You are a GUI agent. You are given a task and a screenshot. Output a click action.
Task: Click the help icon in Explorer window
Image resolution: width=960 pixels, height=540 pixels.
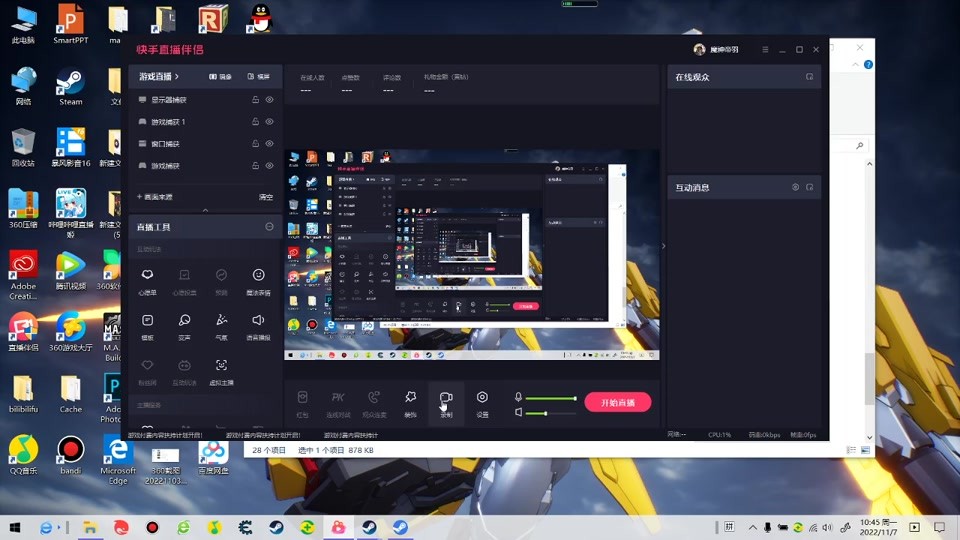868,64
